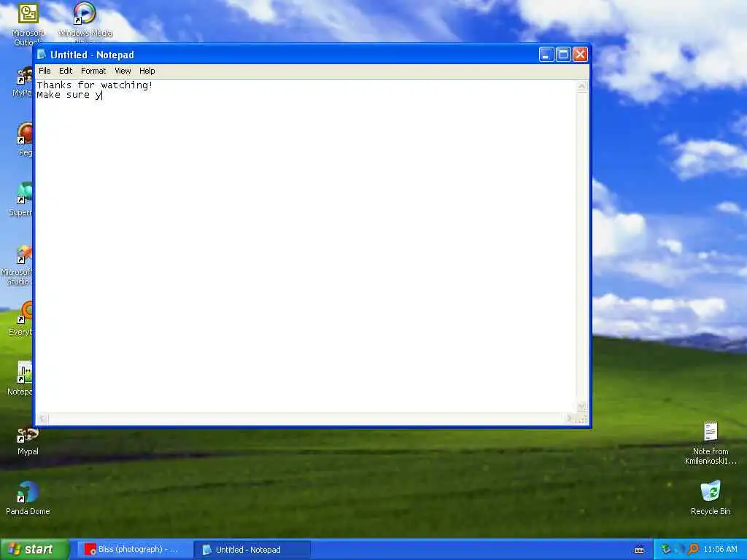Select the Windows Media Player desktop icon
The height and width of the screenshot is (560, 747).
[85, 21]
